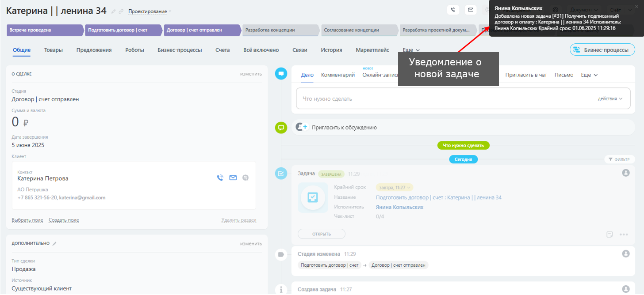Click the phone call icon in header
Image resolution: width=644 pixels, height=295 pixels.
pyautogui.click(x=453, y=10)
